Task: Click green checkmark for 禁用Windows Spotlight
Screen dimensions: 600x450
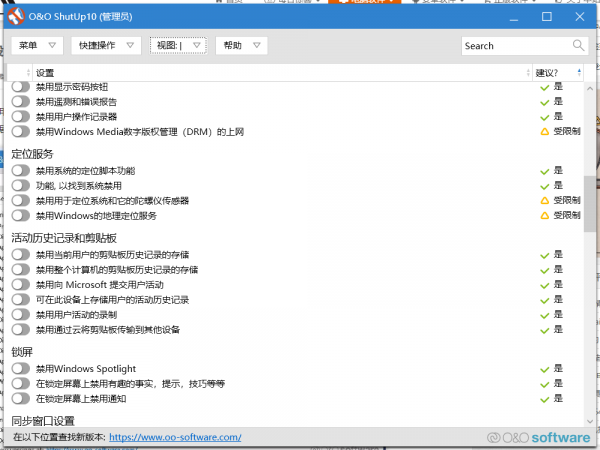Action: [545, 370]
